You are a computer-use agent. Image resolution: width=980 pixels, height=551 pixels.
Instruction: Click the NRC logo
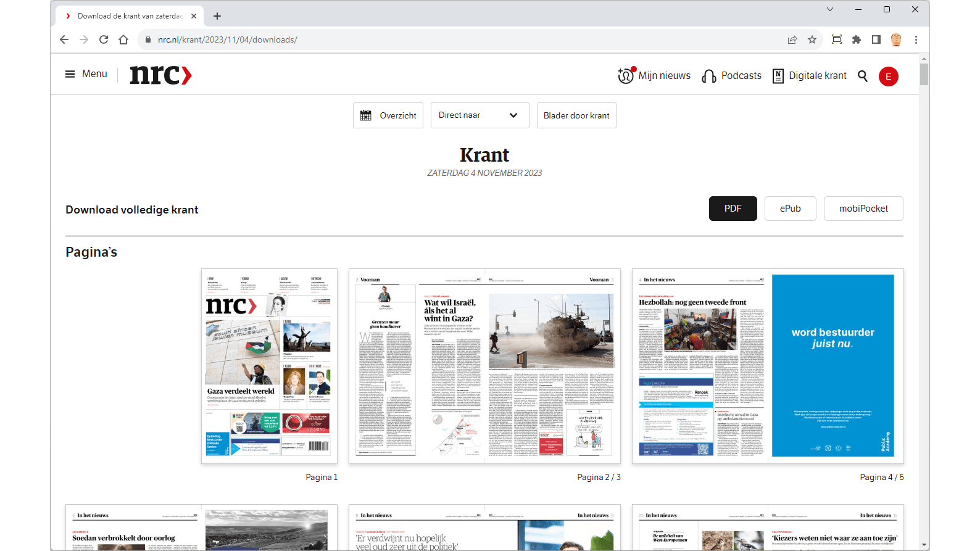[161, 75]
